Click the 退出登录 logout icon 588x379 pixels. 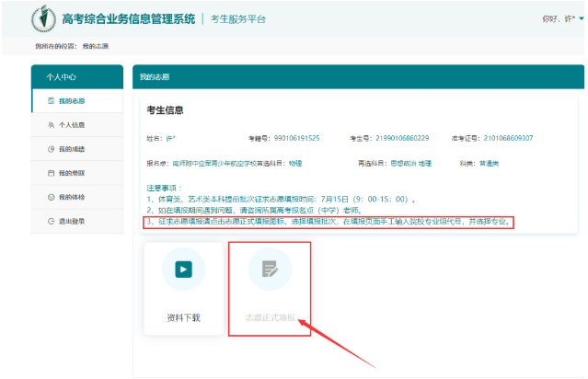51,222
